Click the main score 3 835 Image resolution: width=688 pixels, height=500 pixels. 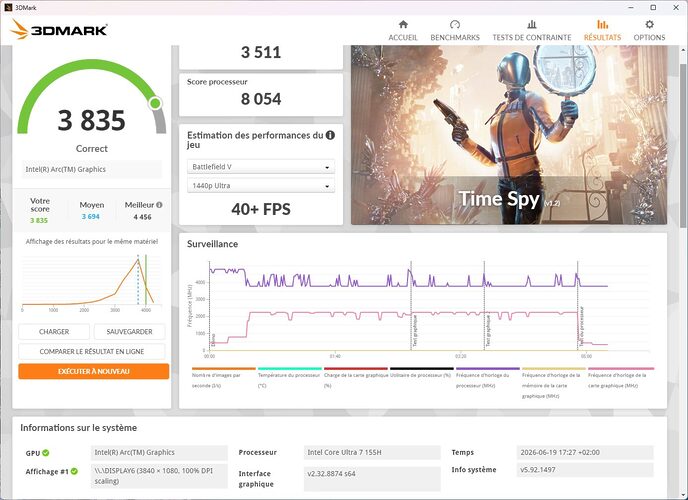pyautogui.click(x=91, y=120)
